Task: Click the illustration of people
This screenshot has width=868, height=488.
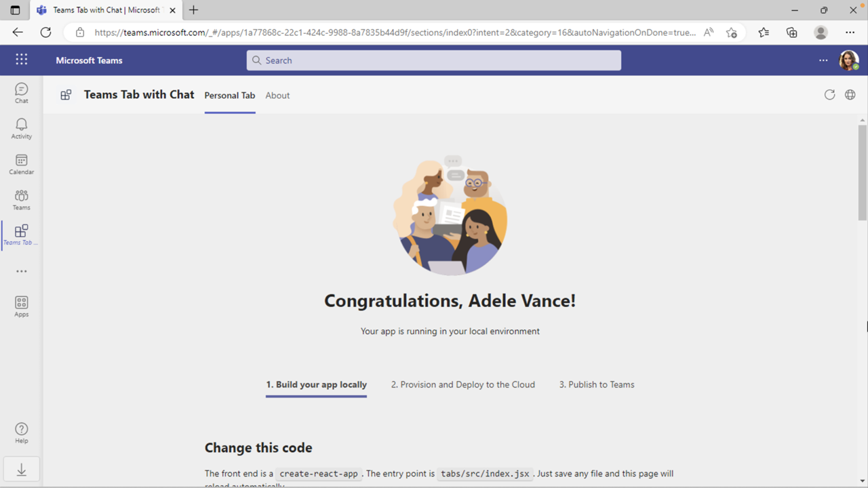Action: pos(450,216)
